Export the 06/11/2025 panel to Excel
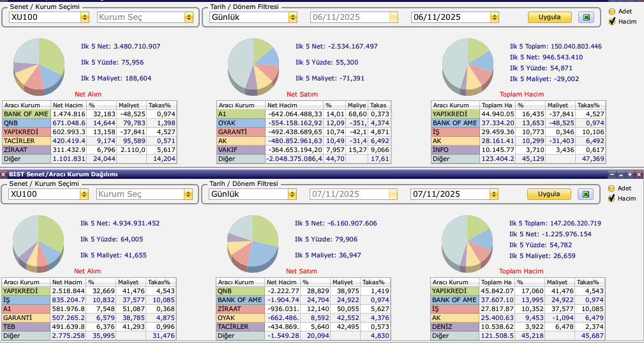644x343 pixels. [585, 17]
